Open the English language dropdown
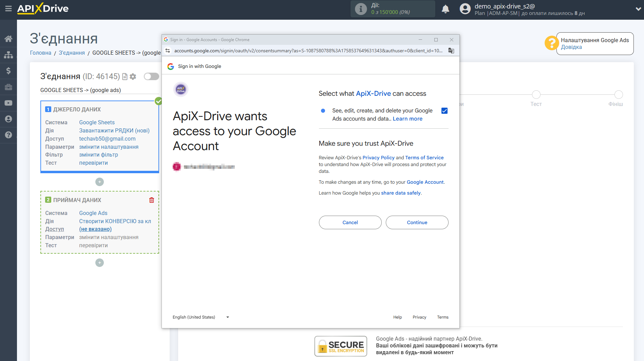The image size is (644, 361). click(201, 317)
